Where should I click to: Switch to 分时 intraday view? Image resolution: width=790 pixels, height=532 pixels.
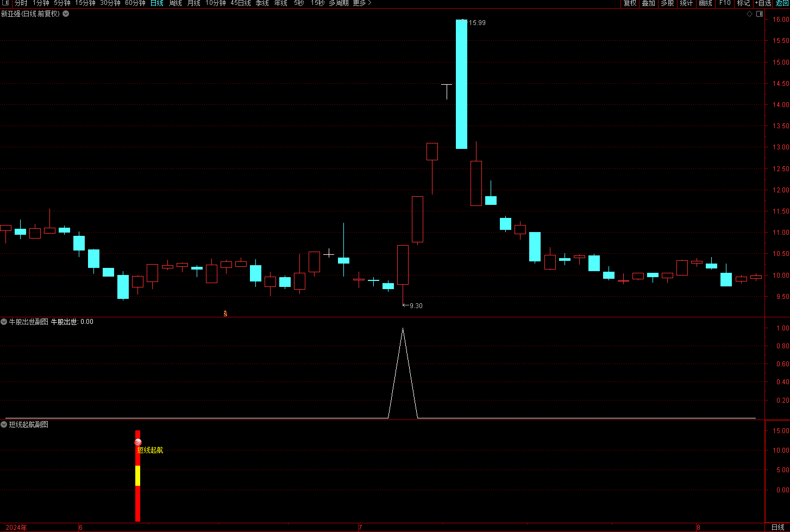(x=21, y=3)
